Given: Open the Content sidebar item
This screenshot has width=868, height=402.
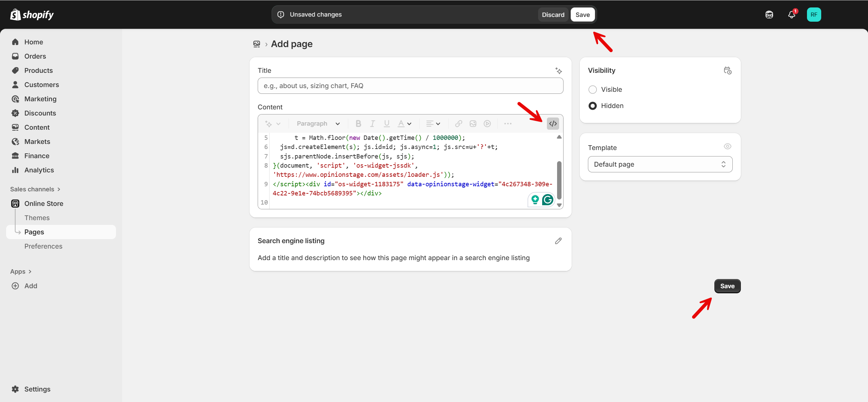Looking at the screenshot, I should pyautogui.click(x=61, y=127).
